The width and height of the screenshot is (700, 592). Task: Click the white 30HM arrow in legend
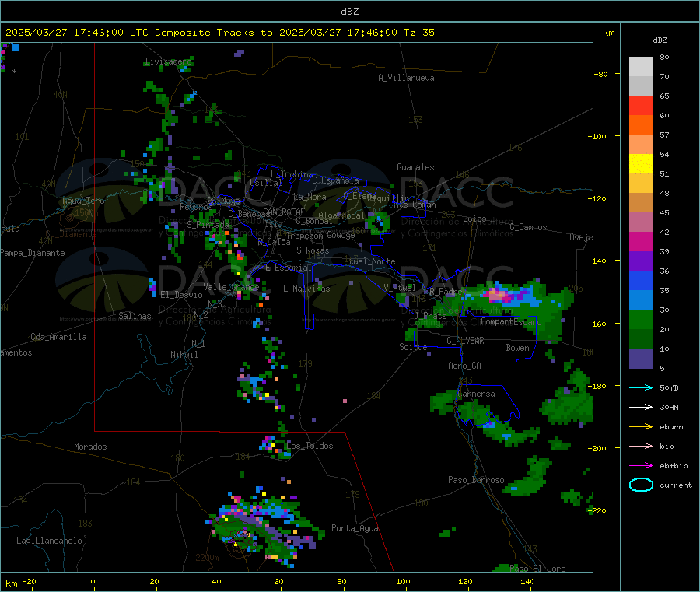pos(641,407)
